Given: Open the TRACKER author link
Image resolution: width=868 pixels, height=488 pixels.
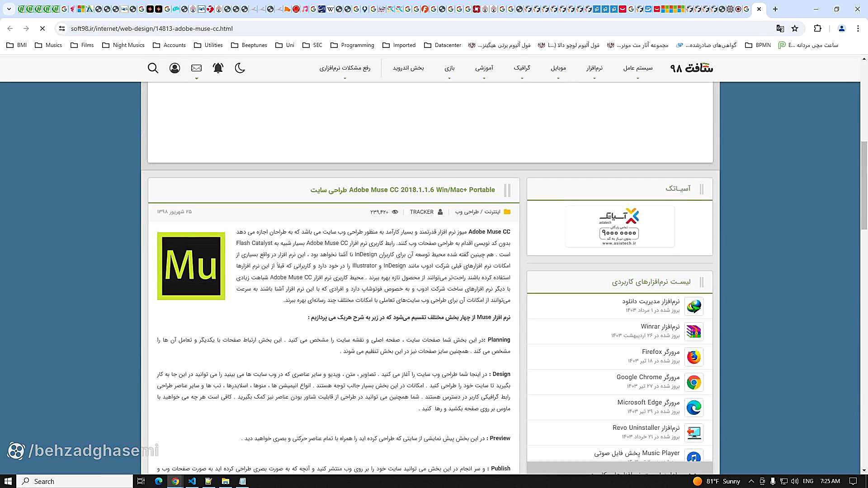Looking at the screenshot, I should pyautogui.click(x=421, y=212).
